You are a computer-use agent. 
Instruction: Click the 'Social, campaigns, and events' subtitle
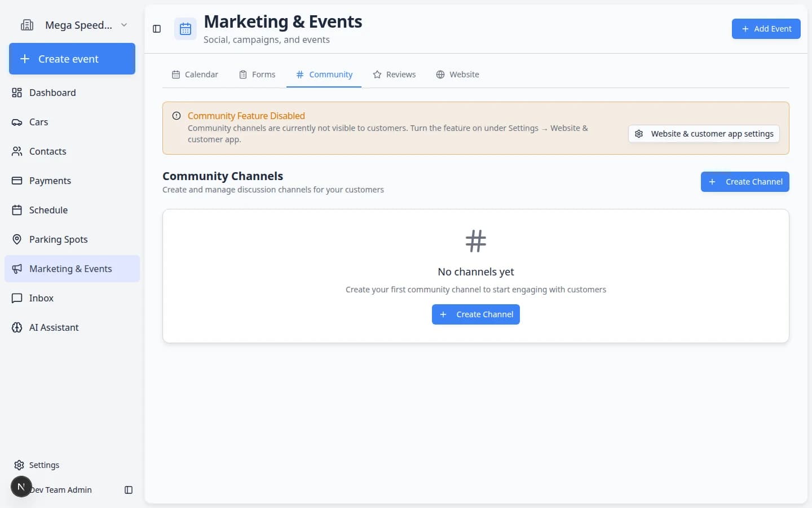[267, 40]
